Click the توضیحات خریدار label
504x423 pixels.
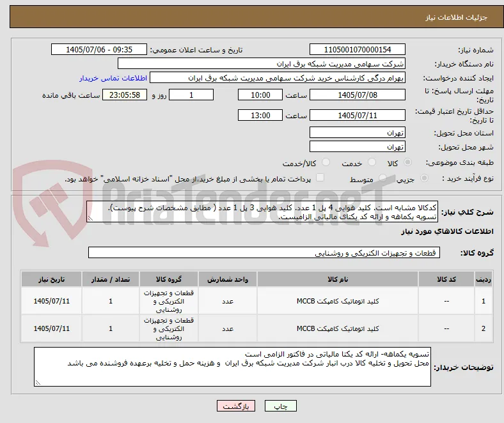tap(464, 367)
